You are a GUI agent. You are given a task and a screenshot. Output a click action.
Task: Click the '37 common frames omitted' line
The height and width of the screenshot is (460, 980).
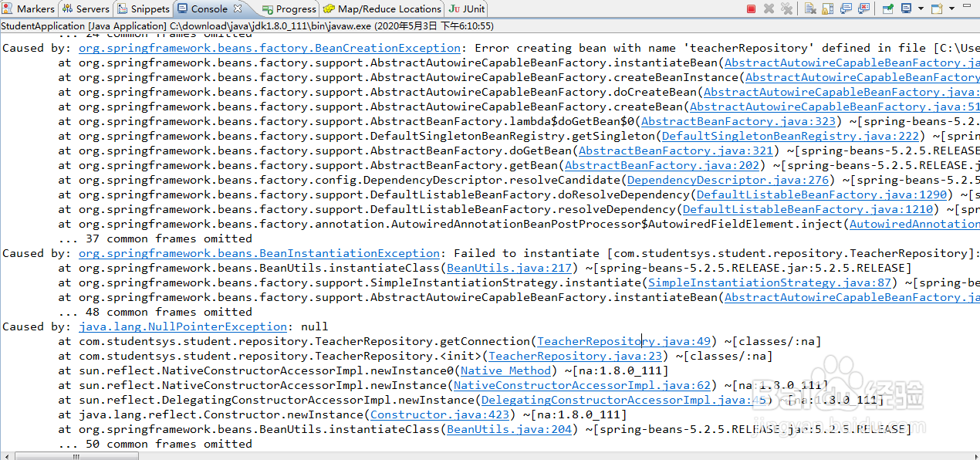[155, 238]
